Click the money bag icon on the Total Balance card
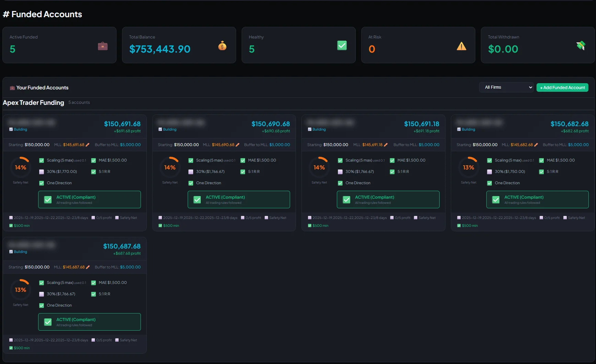 point(222,45)
